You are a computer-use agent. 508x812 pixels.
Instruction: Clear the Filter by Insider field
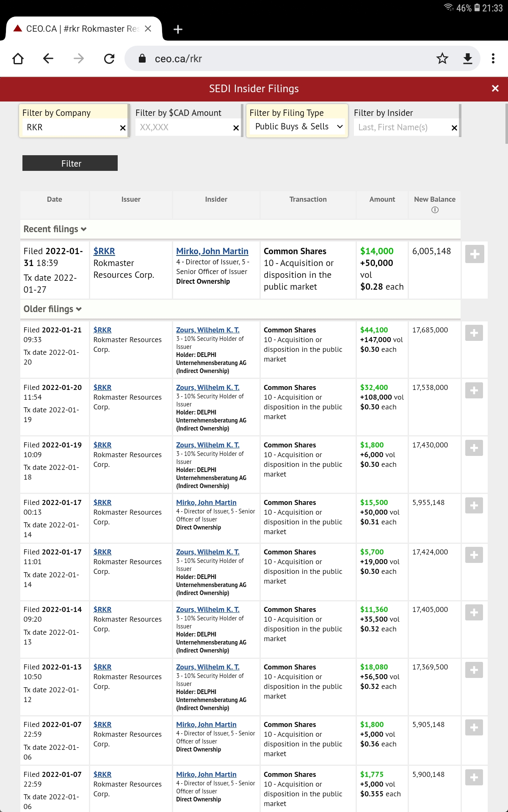[x=454, y=128]
